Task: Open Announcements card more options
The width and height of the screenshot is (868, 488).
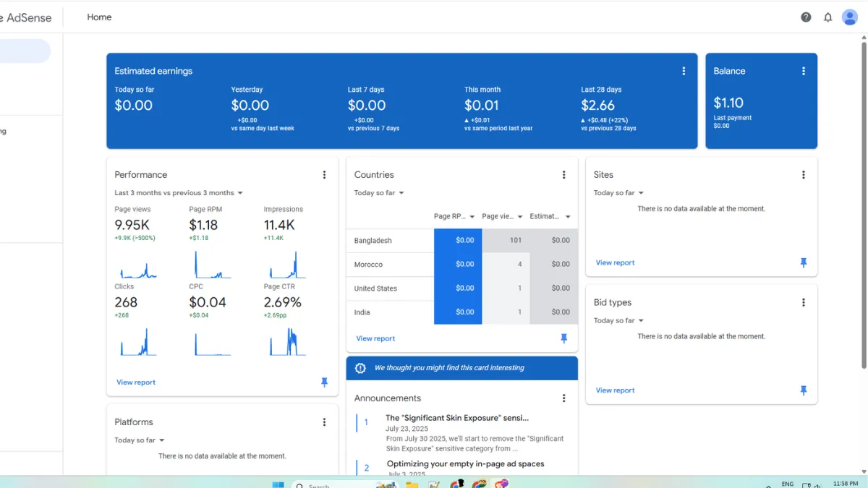Action: (x=563, y=398)
